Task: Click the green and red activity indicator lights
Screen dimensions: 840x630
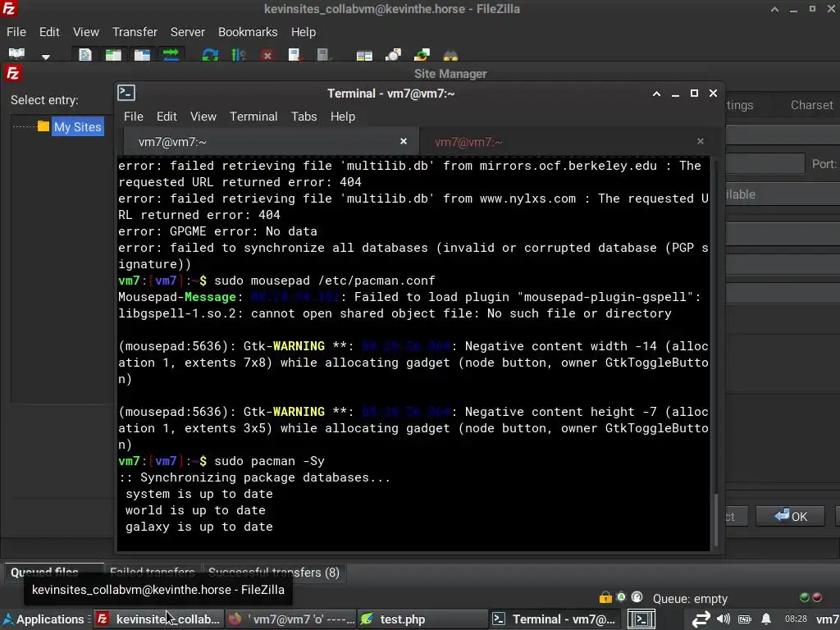Action: click(810, 597)
